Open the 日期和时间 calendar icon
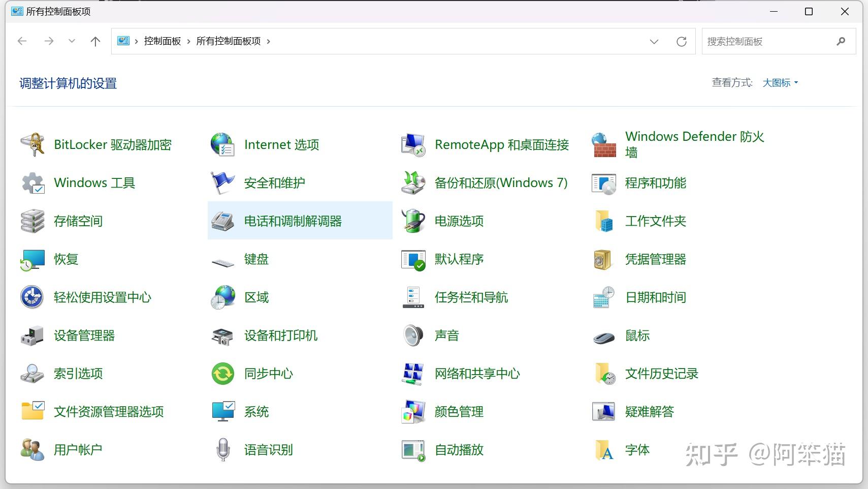 [x=603, y=297]
